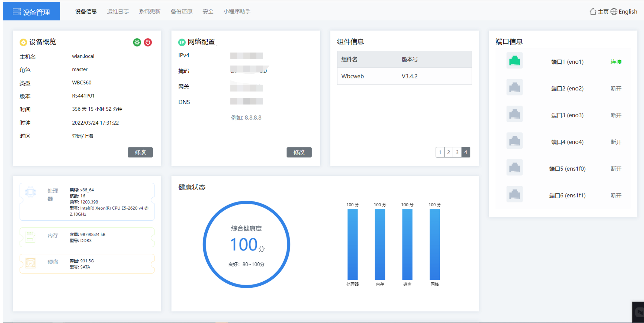Viewport: 644px width, 323px height.
Task: Click 修改 button in device overview card
Action: coord(140,152)
